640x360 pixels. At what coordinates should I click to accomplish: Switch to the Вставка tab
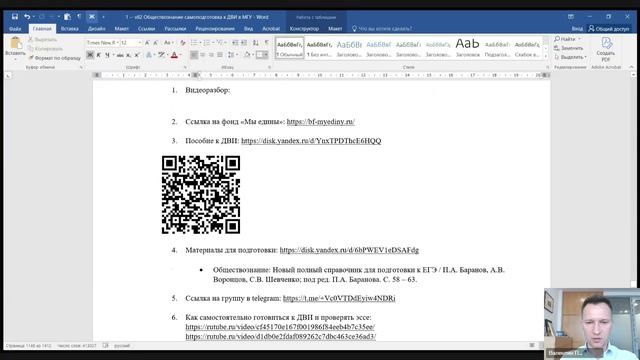click(69, 29)
